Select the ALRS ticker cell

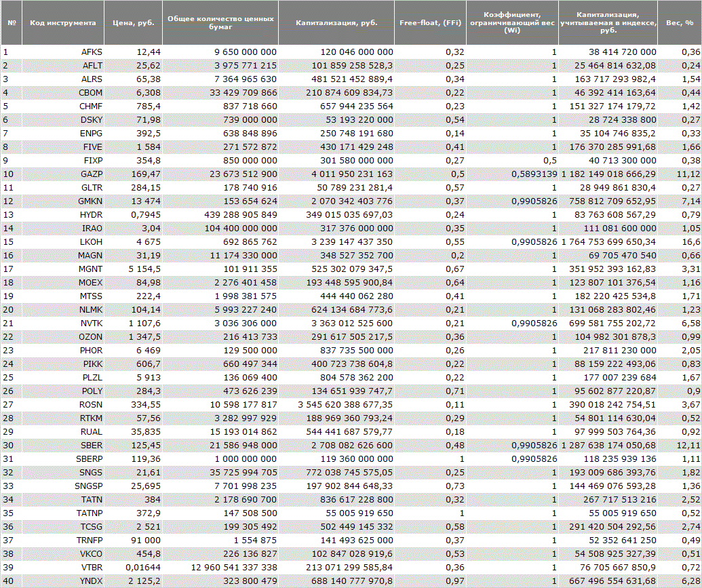coord(63,79)
